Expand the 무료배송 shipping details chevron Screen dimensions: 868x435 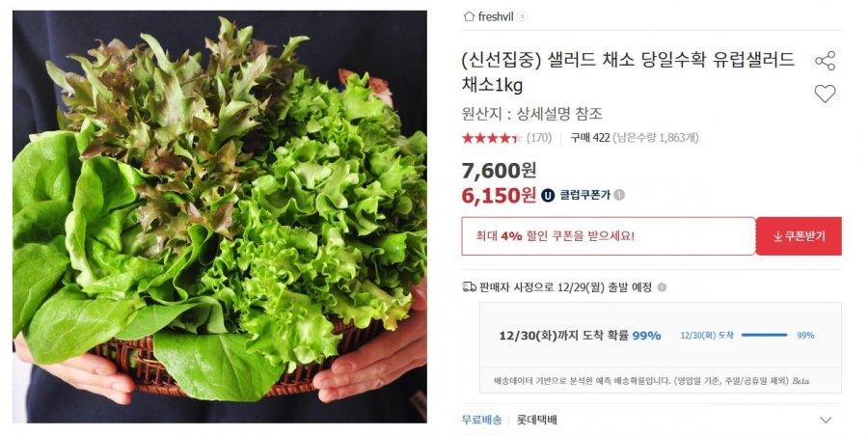826,421
